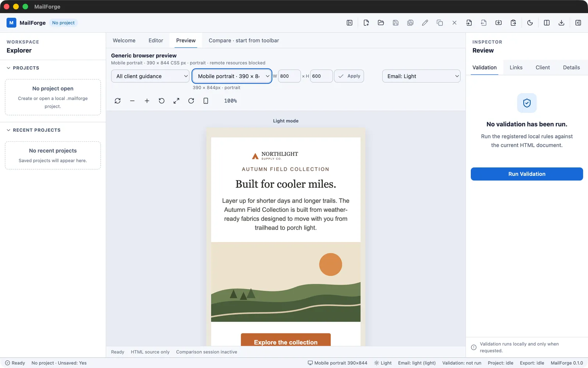The width and height of the screenshot is (588, 368).
Task: Click the pencil edit icon
Action: click(x=425, y=23)
